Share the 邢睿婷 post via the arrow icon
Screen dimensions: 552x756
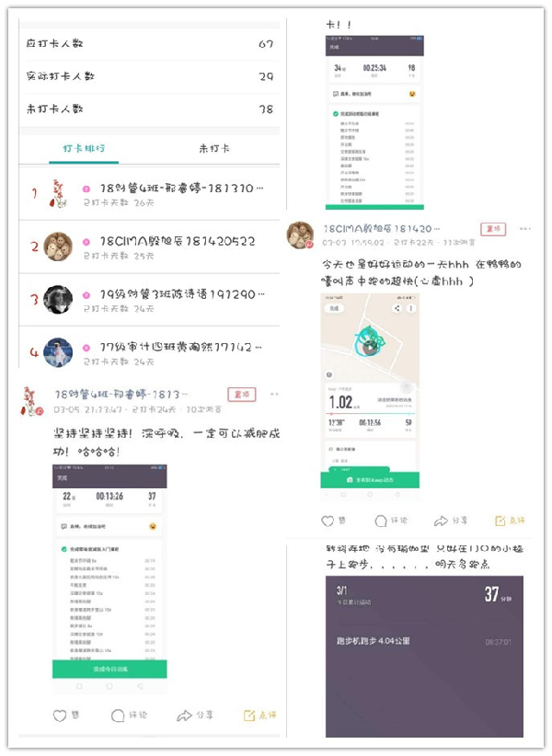[x=184, y=716]
